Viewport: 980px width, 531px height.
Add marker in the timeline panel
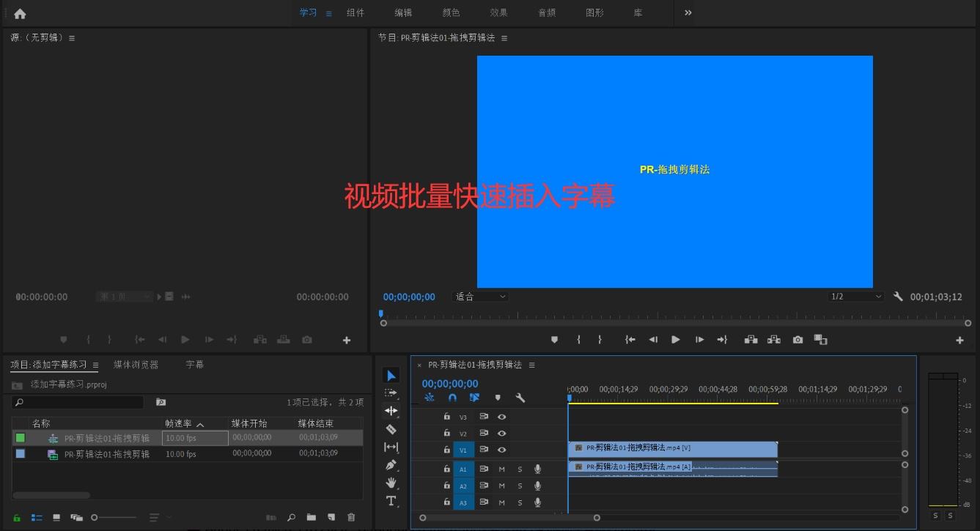(498, 398)
